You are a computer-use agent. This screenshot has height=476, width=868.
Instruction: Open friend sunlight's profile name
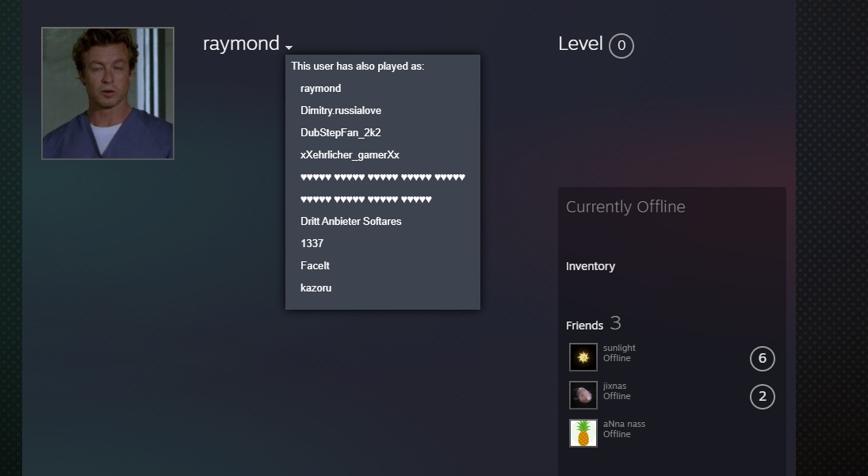coord(619,348)
